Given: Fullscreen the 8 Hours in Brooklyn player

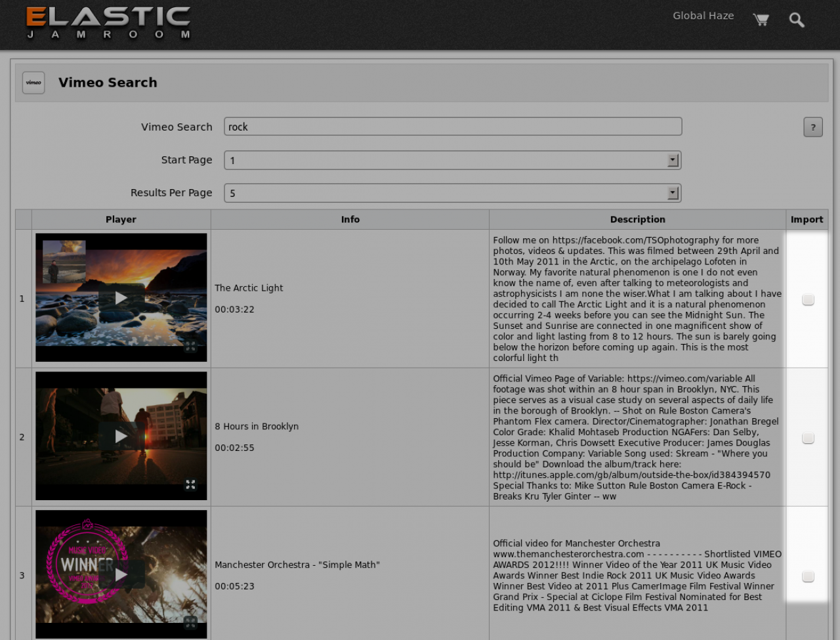Looking at the screenshot, I should [x=190, y=484].
